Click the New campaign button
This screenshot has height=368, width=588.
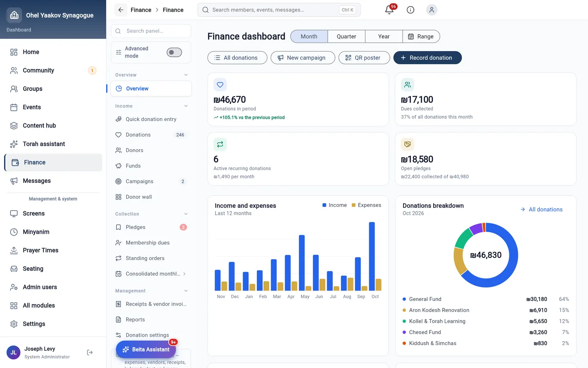[x=303, y=58]
